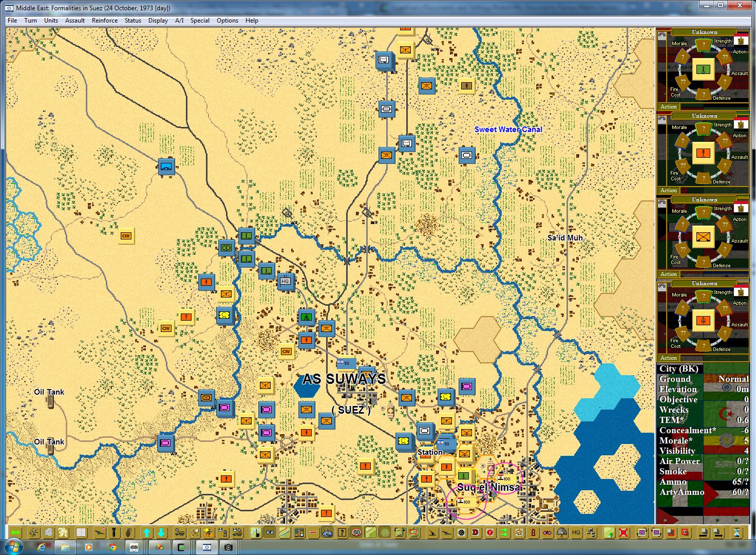The height and width of the screenshot is (555, 756).
Task: Open the Special menu
Action: [200, 21]
